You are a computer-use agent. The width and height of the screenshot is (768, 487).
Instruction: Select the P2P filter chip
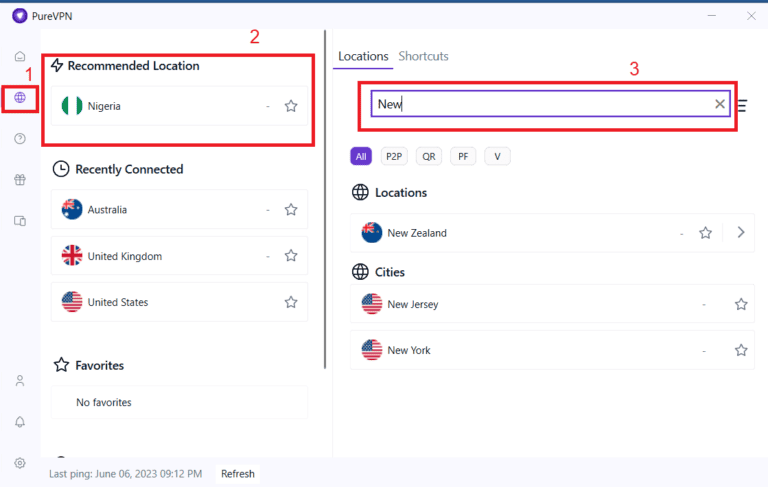(394, 156)
